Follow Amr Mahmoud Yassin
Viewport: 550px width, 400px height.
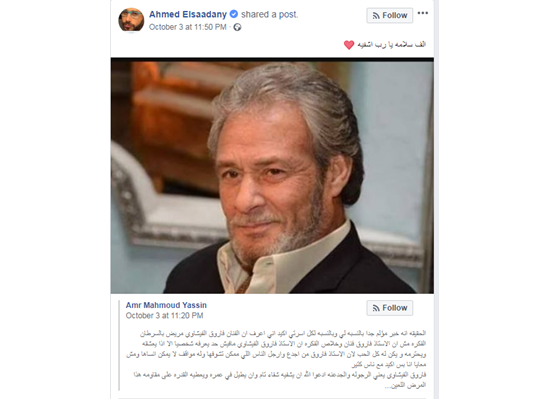pyautogui.click(x=390, y=308)
